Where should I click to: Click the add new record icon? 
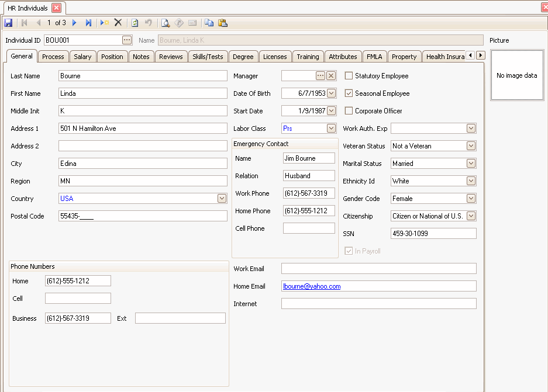point(104,23)
